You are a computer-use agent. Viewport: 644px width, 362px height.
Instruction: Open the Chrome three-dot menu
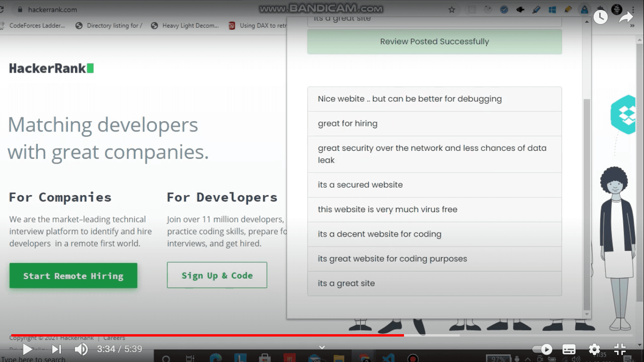pos(632,9)
